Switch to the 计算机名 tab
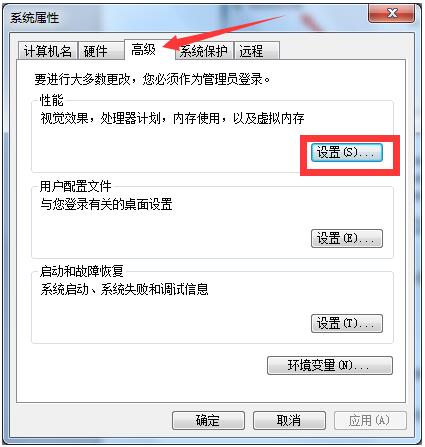This screenshot has height=447, width=425. point(48,51)
